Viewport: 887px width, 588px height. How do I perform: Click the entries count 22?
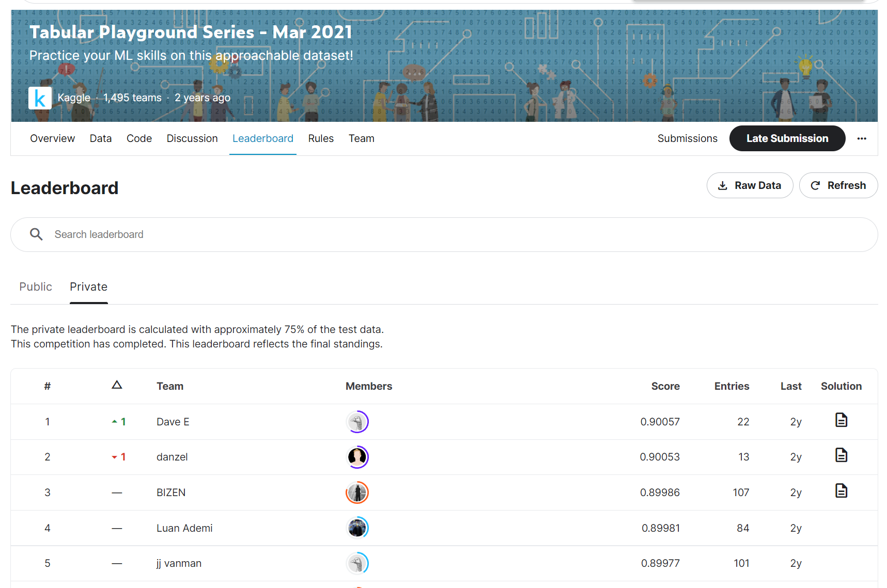[743, 422]
